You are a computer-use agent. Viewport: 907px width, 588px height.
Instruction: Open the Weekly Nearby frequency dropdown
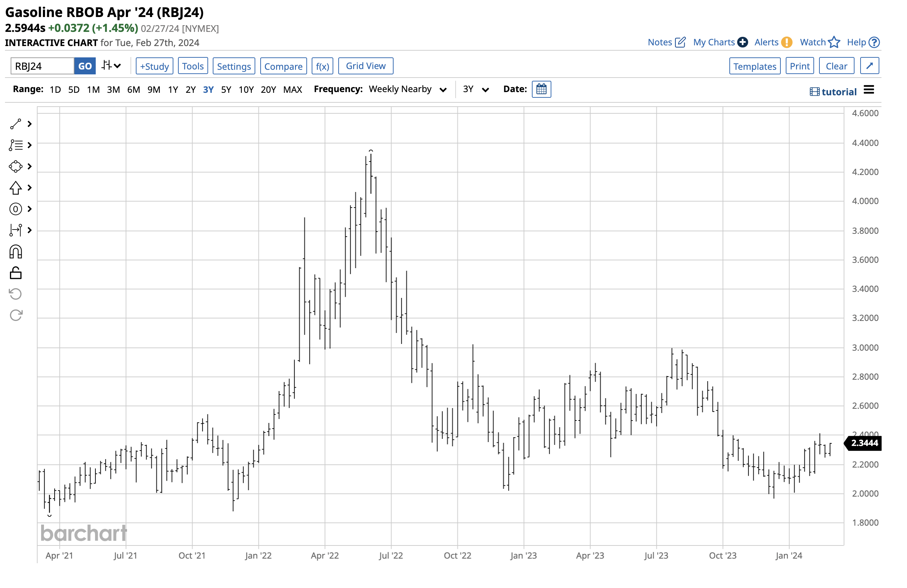coord(407,90)
